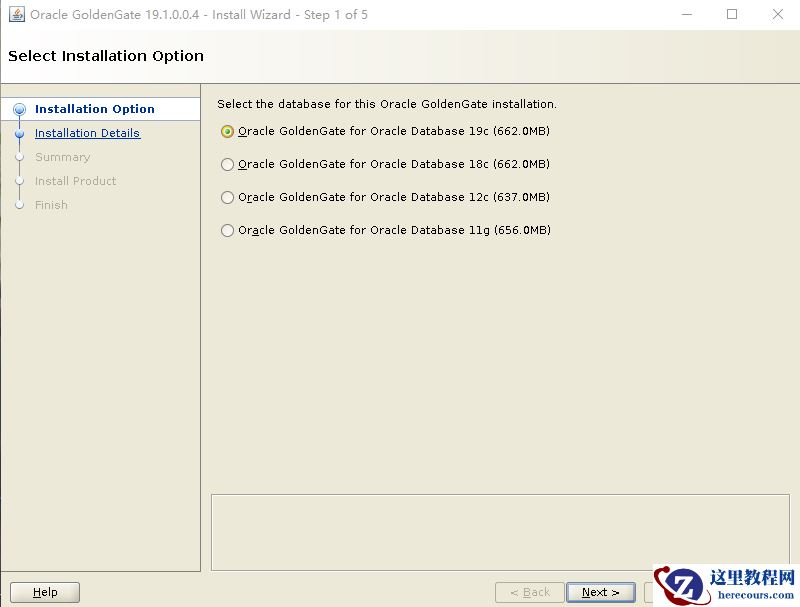The width and height of the screenshot is (800, 607).
Task: Click the Back button
Action: coord(530,592)
